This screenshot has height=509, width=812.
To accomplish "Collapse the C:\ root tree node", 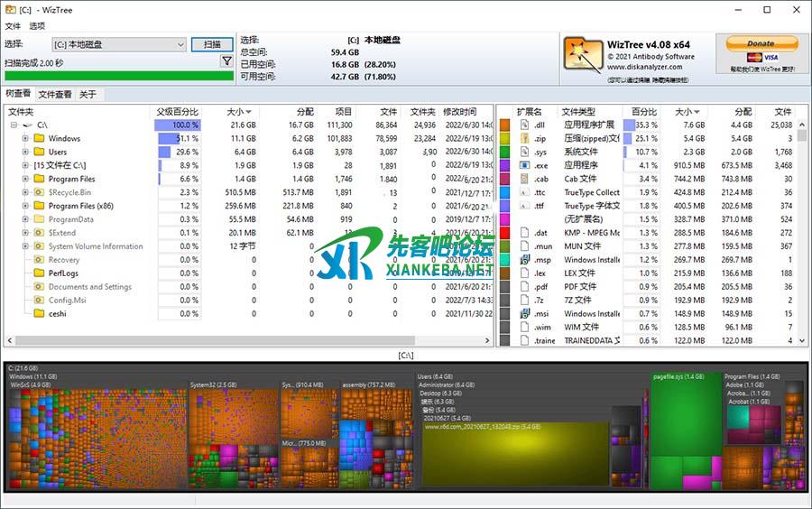I will tap(14, 125).
